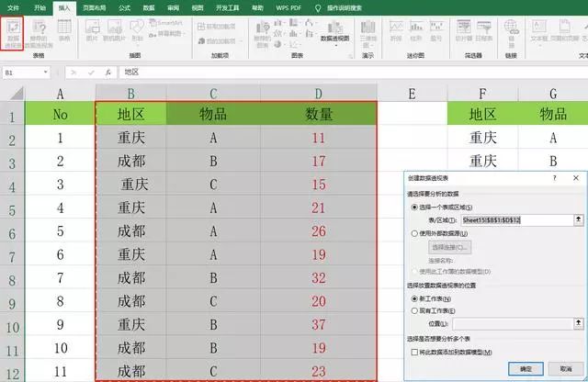This screenshot has width=588, height=382.
Task: Open the 页面布局 ribbon tab
Action: point(95,6)
